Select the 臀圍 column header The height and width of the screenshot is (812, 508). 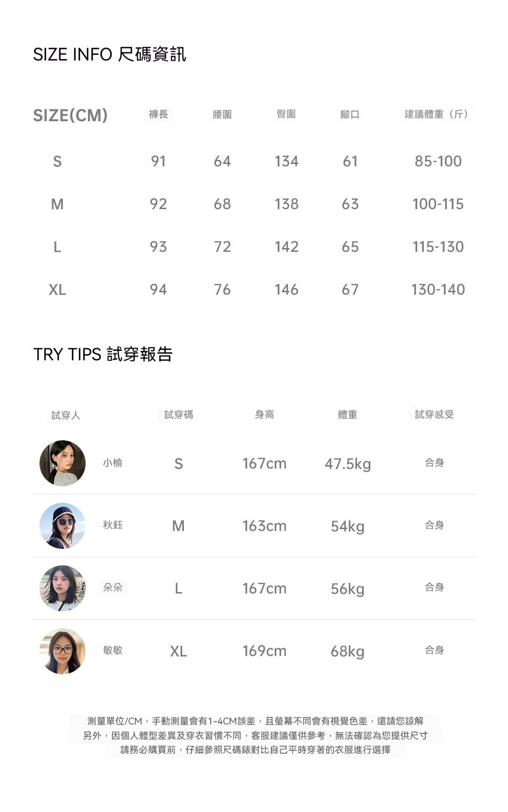click(x=286, y=114)
